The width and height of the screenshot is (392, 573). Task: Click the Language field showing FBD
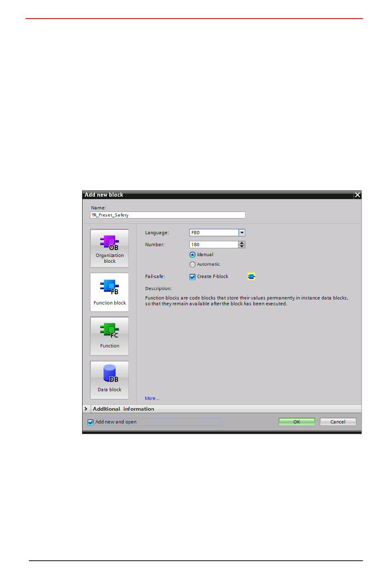[x=214, y=233]
